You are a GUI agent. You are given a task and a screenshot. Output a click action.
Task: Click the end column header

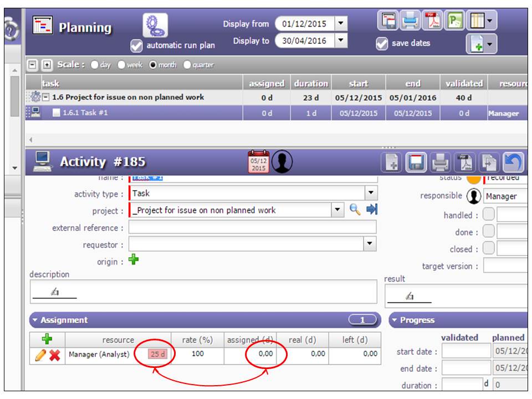(413, 84)
